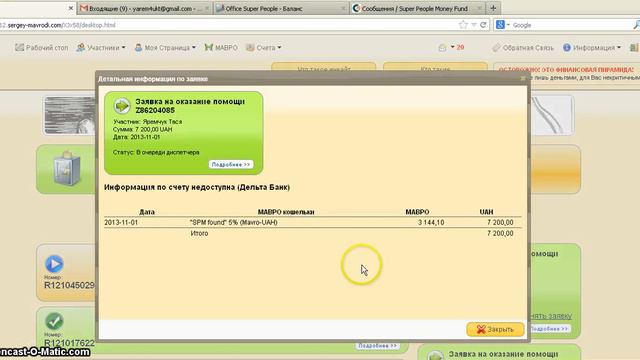Screen dimensions: 640x360
Task: Click Подробнее >> in the green request card
Action: click(x=231, y=164)
